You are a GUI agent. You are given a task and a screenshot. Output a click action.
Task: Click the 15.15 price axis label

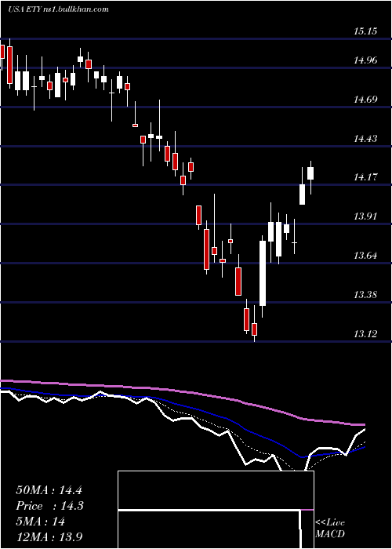click(x=365, y=31)
